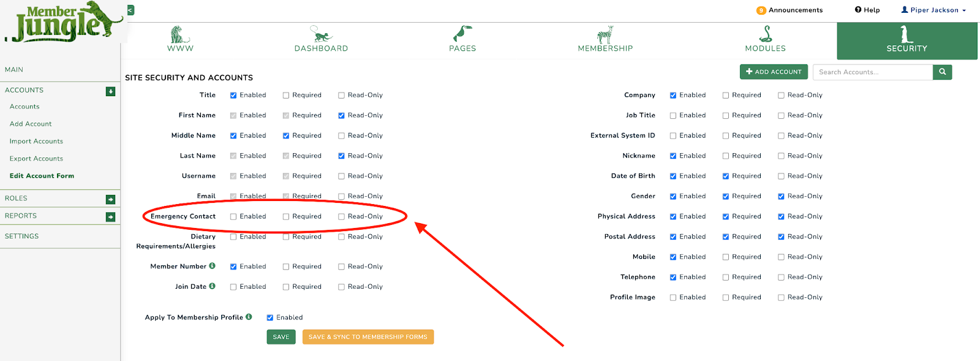
Task: Uncheck First Name Read-Only checkbox
Action: tap(341, 115)
